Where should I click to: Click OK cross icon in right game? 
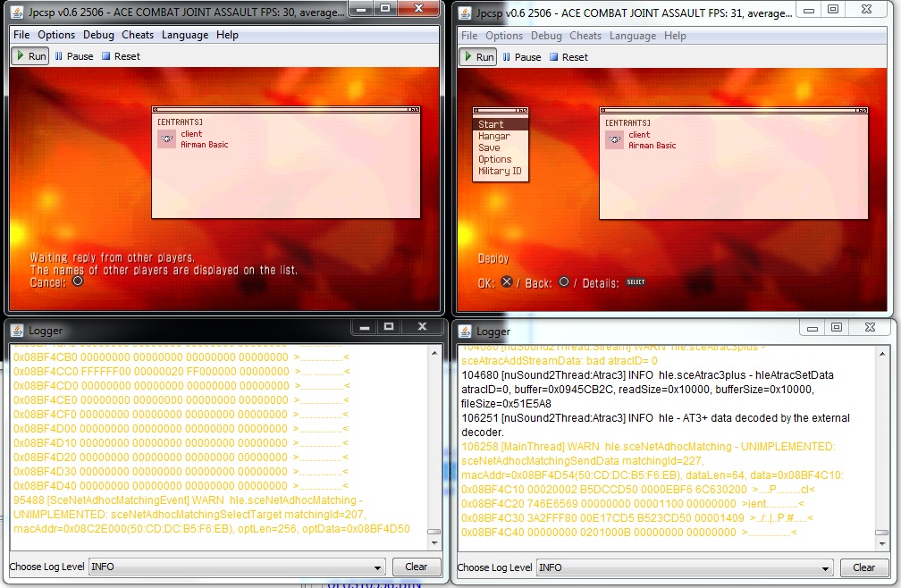tap(506, 281)
